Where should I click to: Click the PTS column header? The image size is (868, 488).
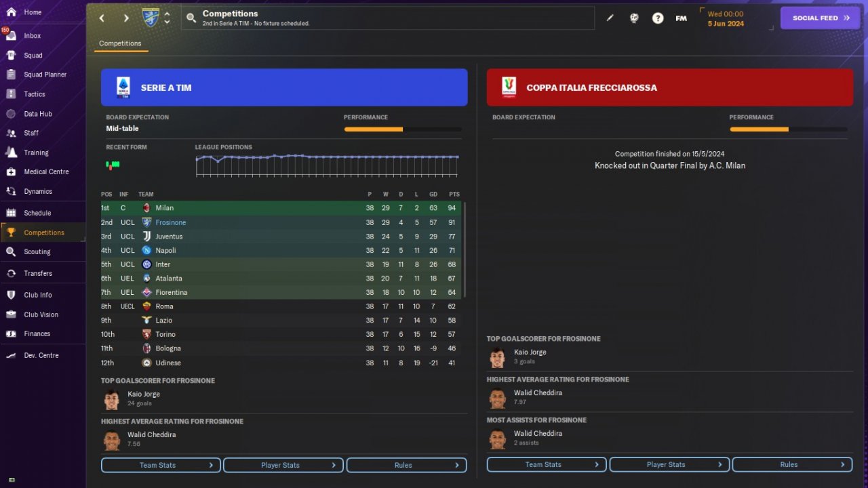[x=454, y=195]
